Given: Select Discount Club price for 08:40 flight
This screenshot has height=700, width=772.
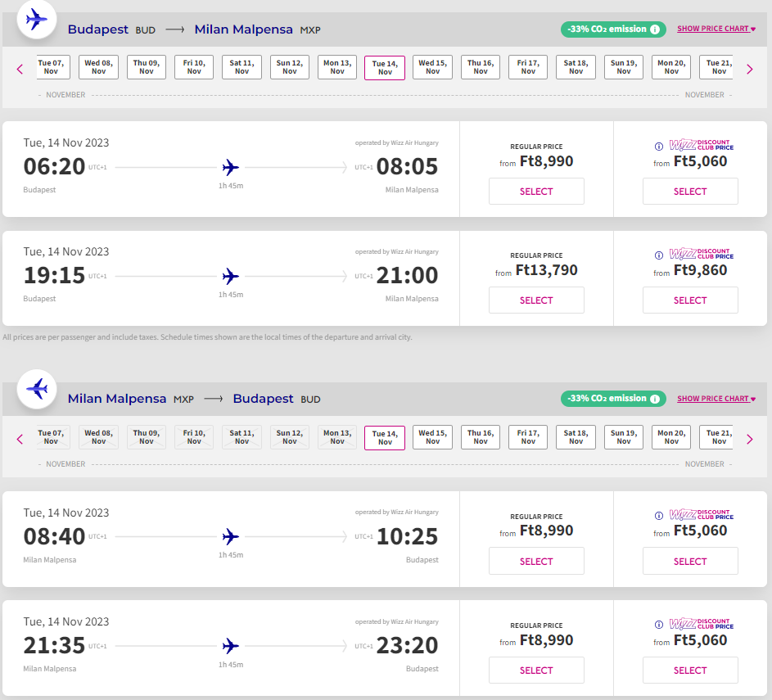Looking at the screenshot, I should 690,561.
